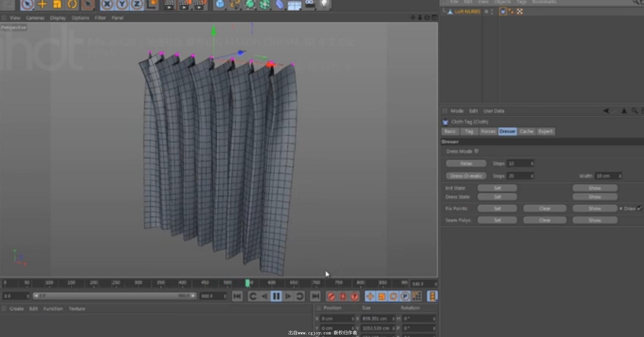644x337 pixels.
Task: Click the timeline playhead marker
Action: pyautogui.click(x=247, y=283)
